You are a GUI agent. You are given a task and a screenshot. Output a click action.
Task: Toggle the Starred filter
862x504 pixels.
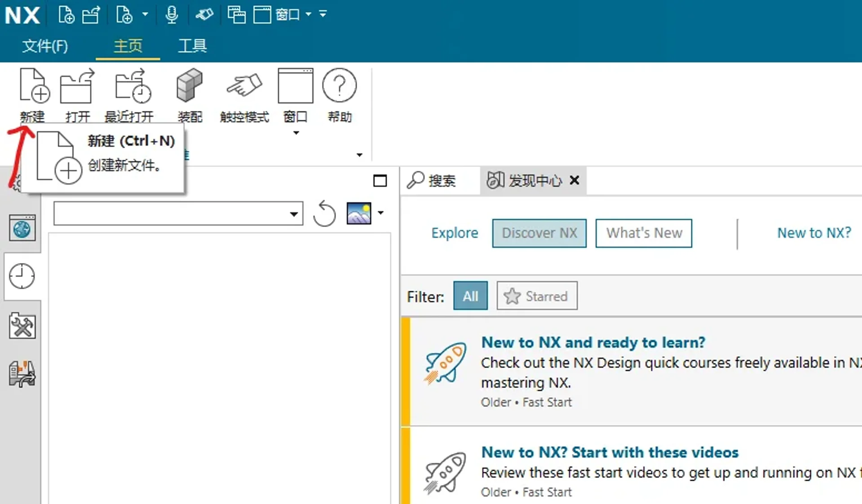[537, 296]
